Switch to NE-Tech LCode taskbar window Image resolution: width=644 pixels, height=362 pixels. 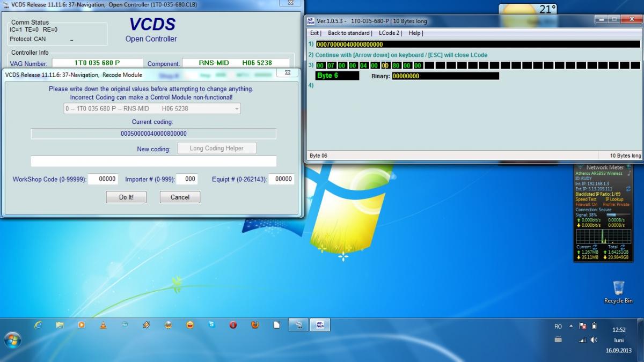click(320, 325)
